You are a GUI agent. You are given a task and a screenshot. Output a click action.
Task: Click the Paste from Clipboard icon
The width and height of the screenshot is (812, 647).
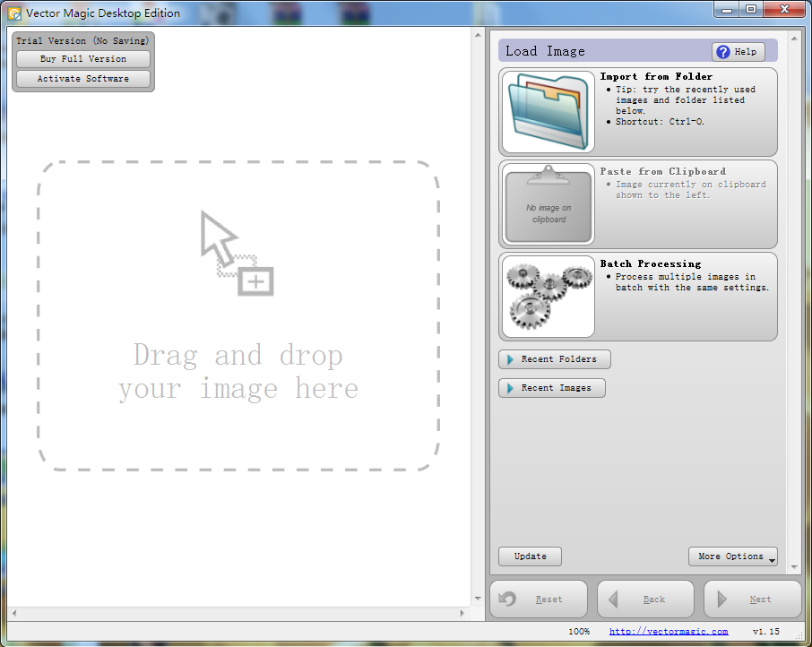pos(548,204)
